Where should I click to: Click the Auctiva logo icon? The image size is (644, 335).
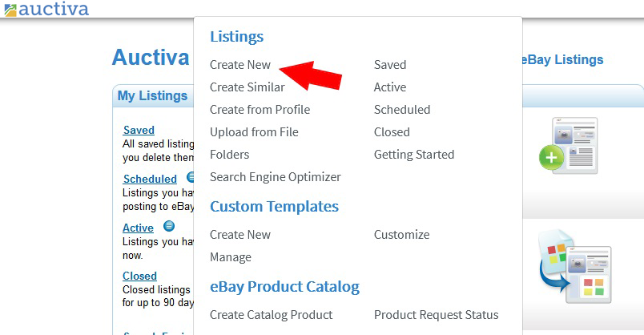pyautogui.click(x=10, y=10)
